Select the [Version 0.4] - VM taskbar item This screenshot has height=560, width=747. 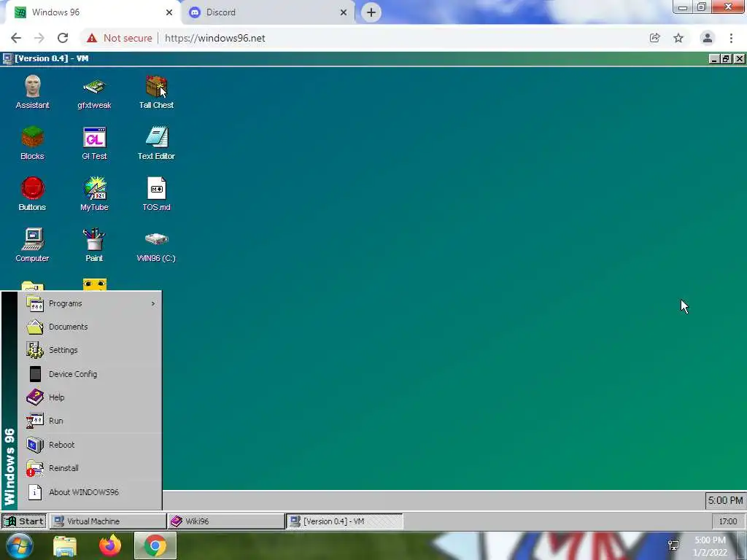tap(345, 521)
